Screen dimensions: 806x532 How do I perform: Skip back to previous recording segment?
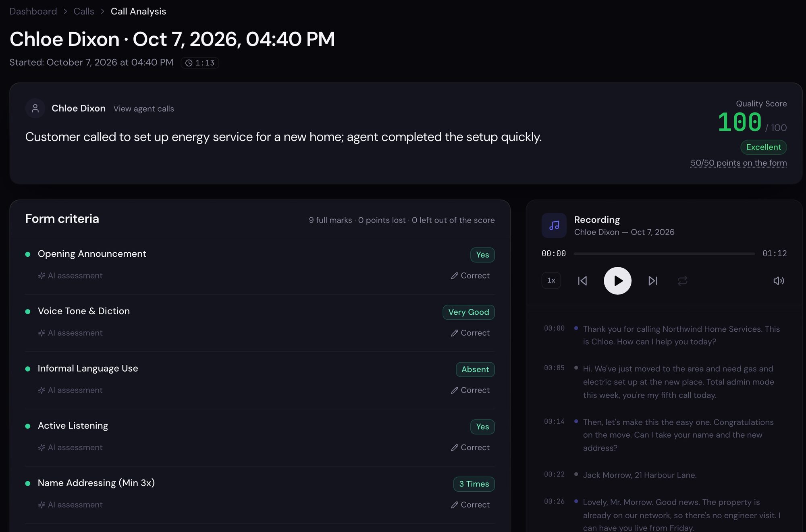582,281
